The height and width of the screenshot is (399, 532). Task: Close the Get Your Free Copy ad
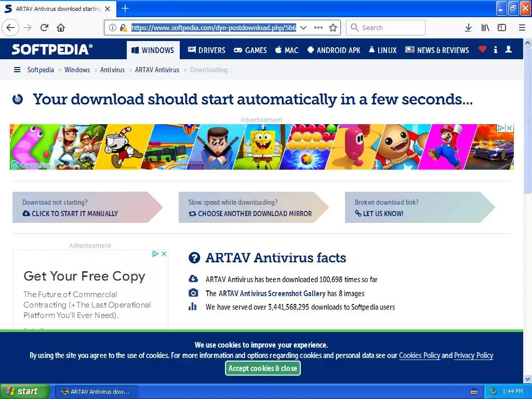coord(164,254)
